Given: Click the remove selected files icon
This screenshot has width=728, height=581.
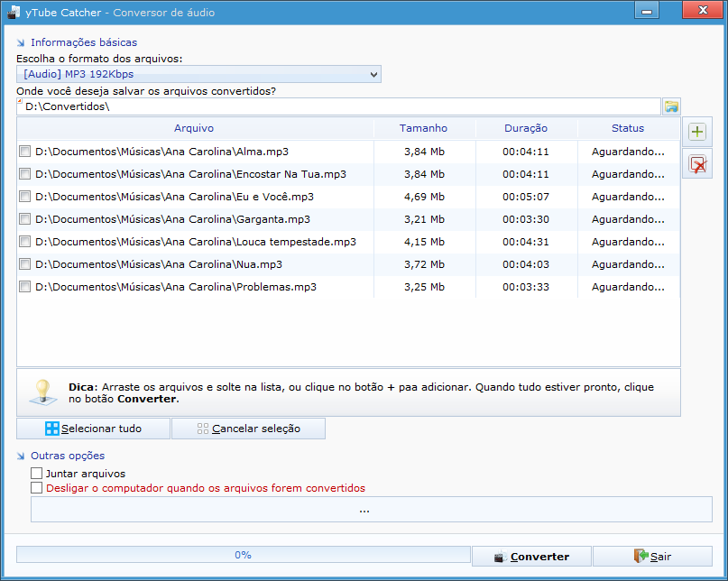Looking at the screenshot, I should coord(697,164).
